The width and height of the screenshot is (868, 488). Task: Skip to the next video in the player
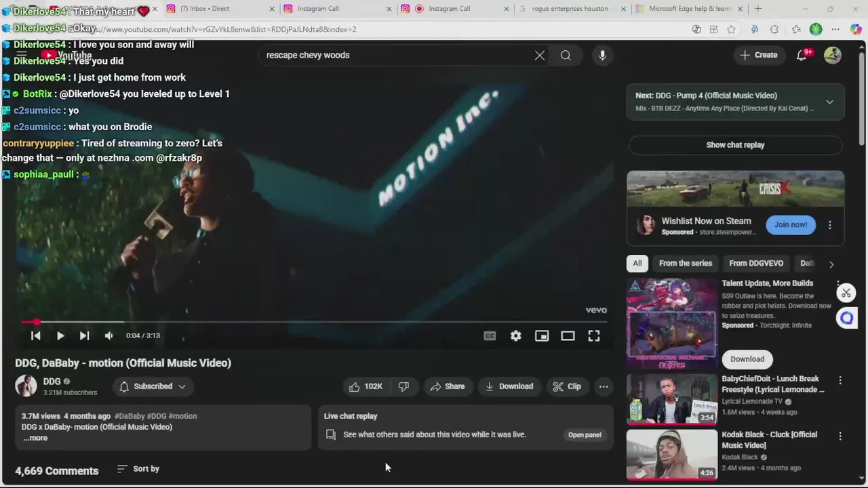pyautogui.click(x=84, y=335)
